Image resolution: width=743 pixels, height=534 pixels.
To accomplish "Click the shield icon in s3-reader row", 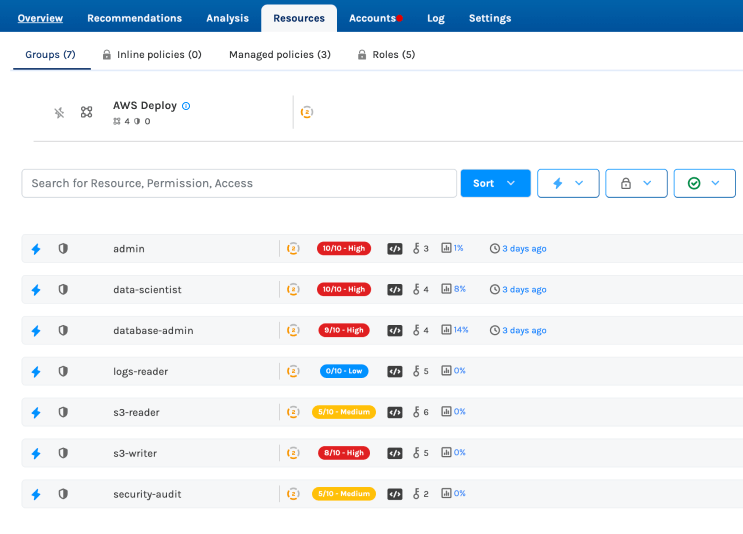I will point(63,412).
